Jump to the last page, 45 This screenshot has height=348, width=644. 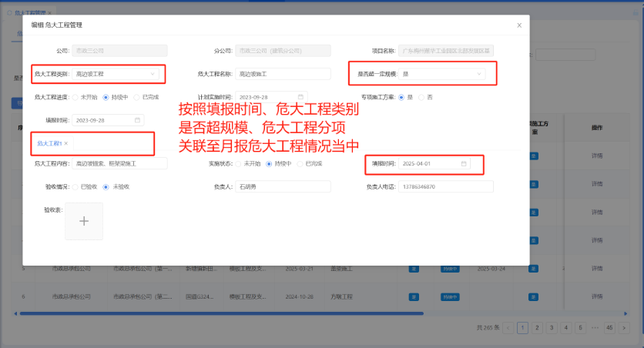(609, 327)
